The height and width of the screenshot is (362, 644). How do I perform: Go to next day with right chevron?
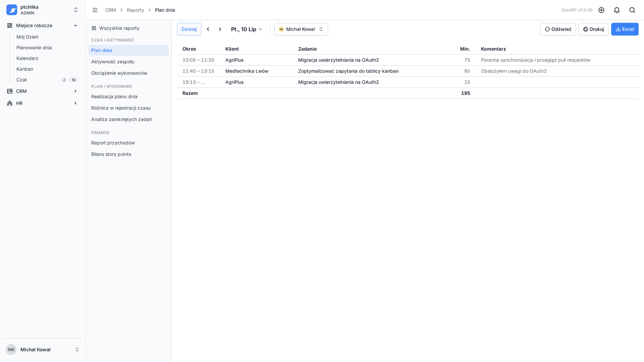point(220,29)
